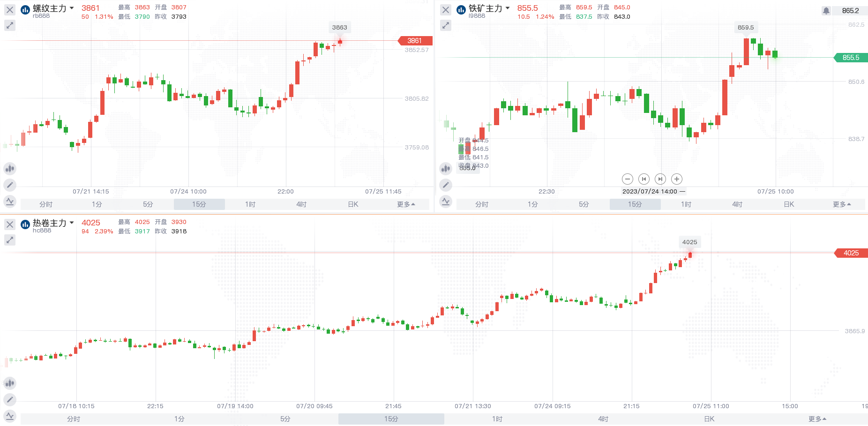Open price alert bell in 铁矿主力 panel
This screenshot has width=868, height=426.
pyautogui.click(x=826, y=11)
